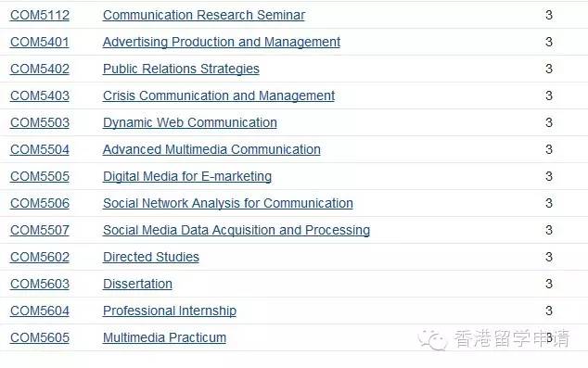The height and width of the screenshot is (368, 588).
Task: Open Social Network Analysis for Communication
Action: [228, 204]
